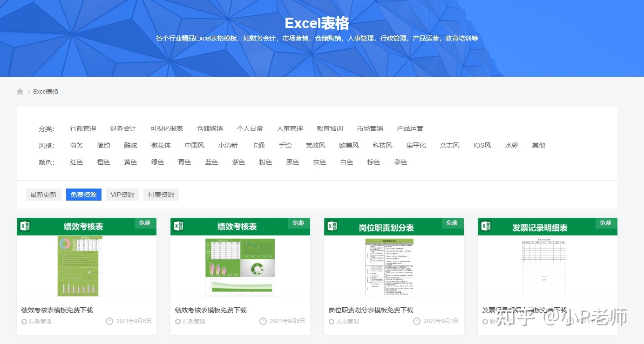Choose 杂志风 style filter
This screenshot has width=644, height=344.
[450, 145]
